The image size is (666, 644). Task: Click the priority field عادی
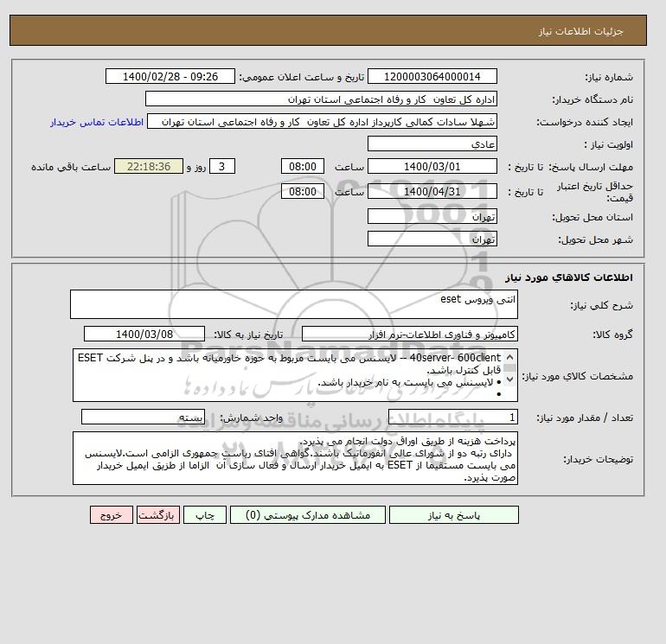pos(432,143)
